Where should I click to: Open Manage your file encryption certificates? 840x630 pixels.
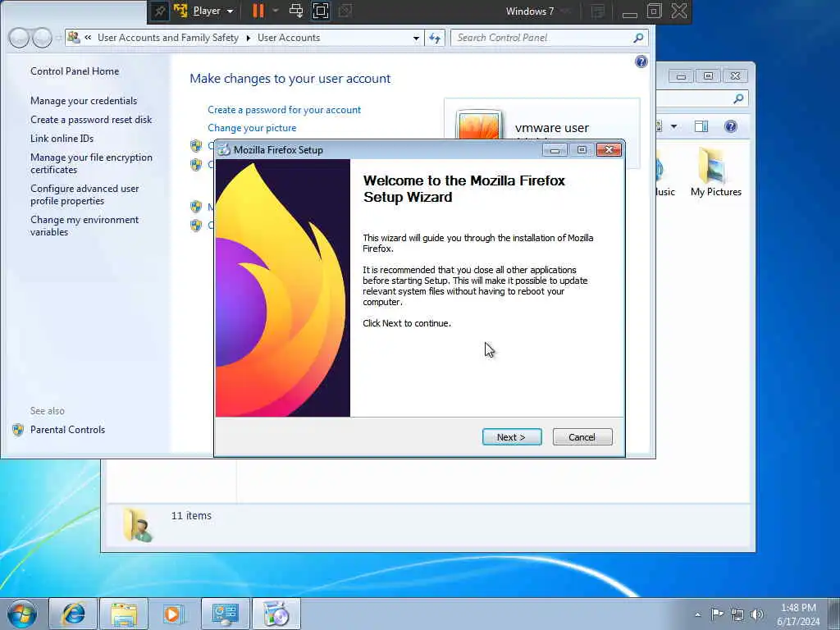(91, 163)
